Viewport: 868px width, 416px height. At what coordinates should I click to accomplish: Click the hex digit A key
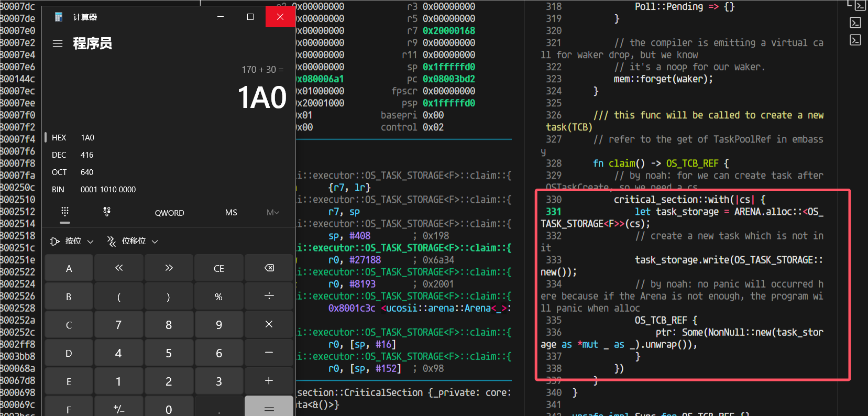click(69, 268)
